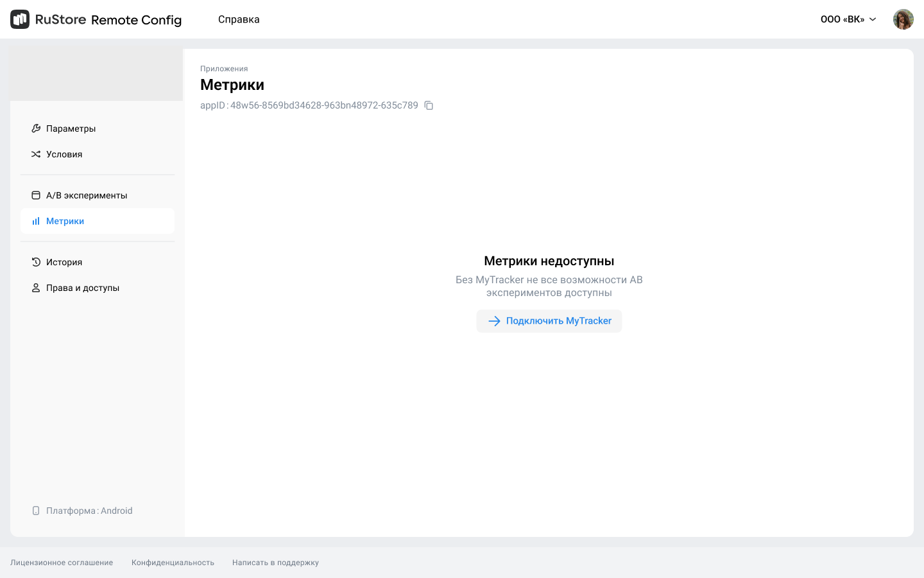The width and height of the screenshot is (924, 578).
Task: Click Метрики недоступны heading
Action: click(x=549, y=261)
